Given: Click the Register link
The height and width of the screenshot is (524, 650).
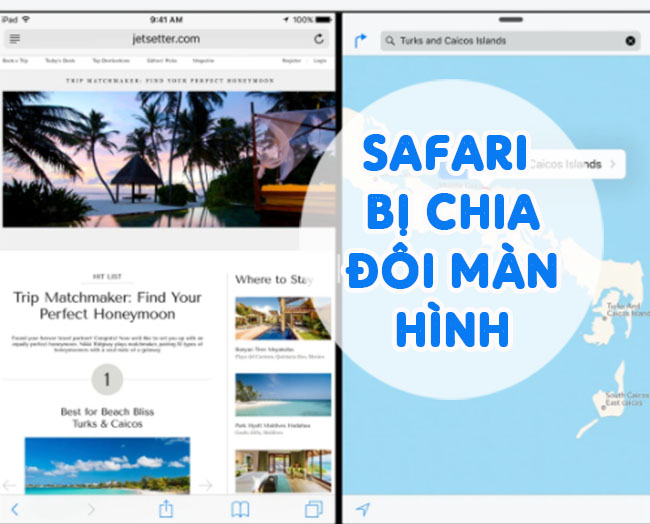Looking at the screenshot, I should 291,61.
